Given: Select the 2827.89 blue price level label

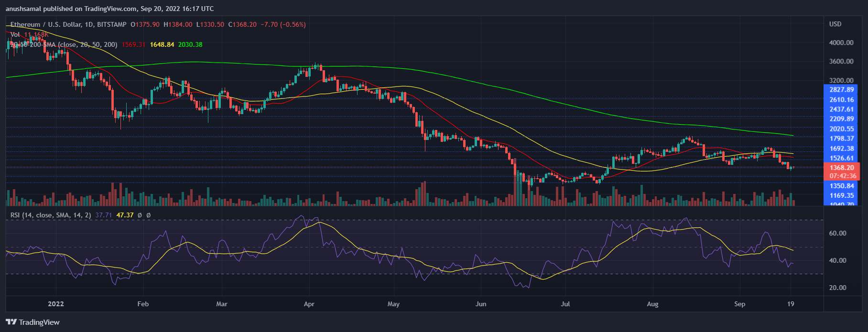Looking at the screenshot, I should tap(841, 90).
